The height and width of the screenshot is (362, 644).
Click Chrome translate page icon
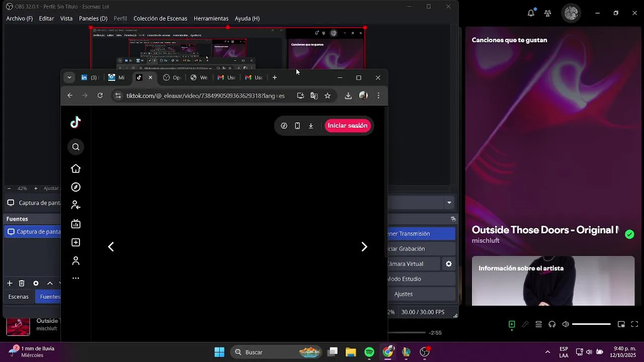314,96
